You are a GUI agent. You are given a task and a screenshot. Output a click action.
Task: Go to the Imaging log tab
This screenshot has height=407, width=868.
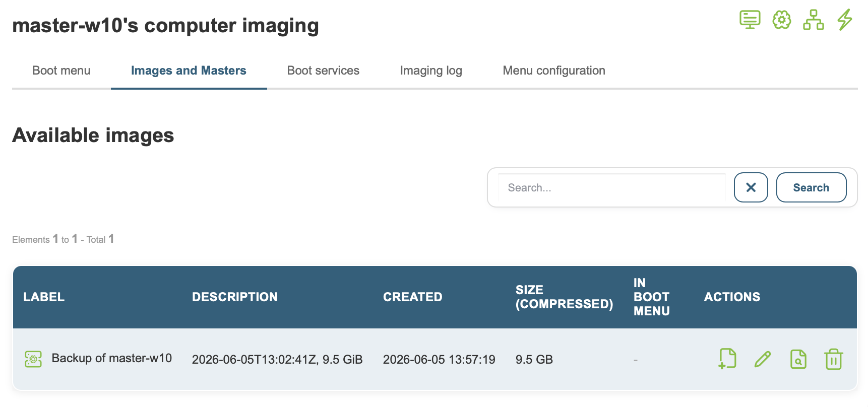click(x=431, y=71)
